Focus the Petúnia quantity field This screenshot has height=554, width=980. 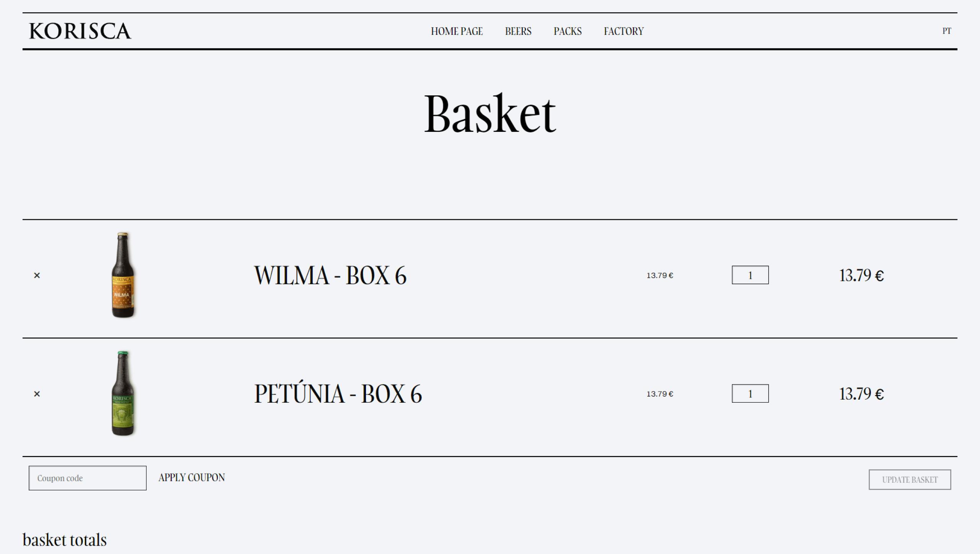750,393
